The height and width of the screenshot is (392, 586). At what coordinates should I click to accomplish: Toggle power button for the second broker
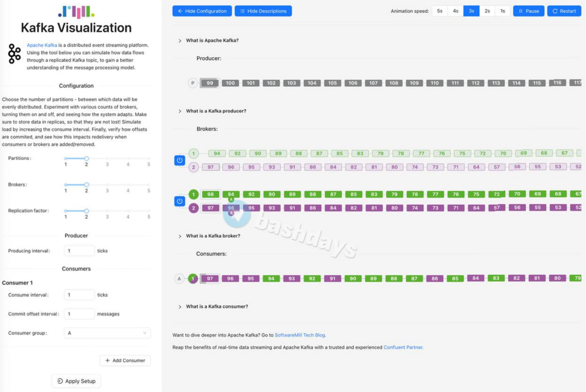tap(179, 201)
